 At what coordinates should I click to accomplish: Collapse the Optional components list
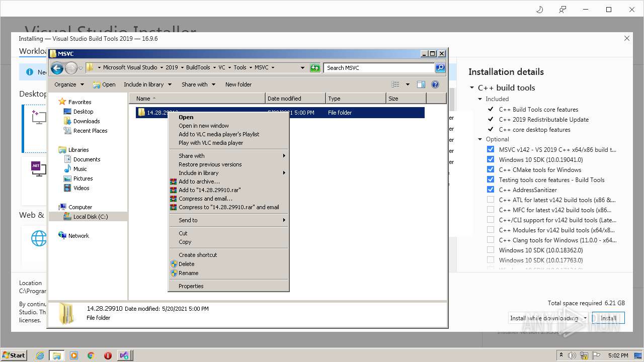click(480, 139)
